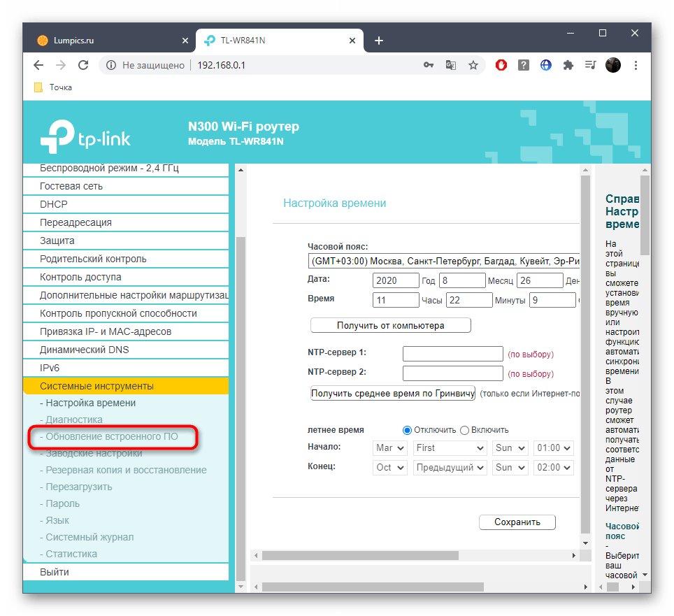Open the Конец week dropdown showing Предыдущий
674x616 pixels.
(450, 468)
